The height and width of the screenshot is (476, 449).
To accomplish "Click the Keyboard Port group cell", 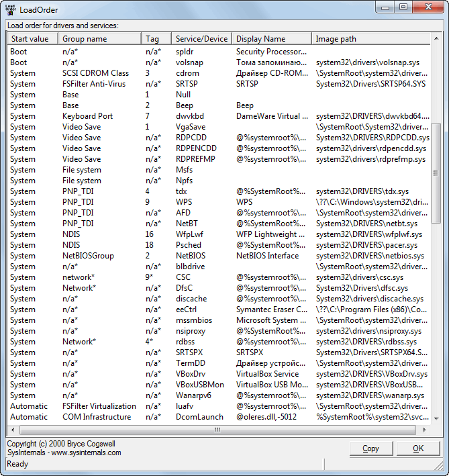I will point(87,116).
